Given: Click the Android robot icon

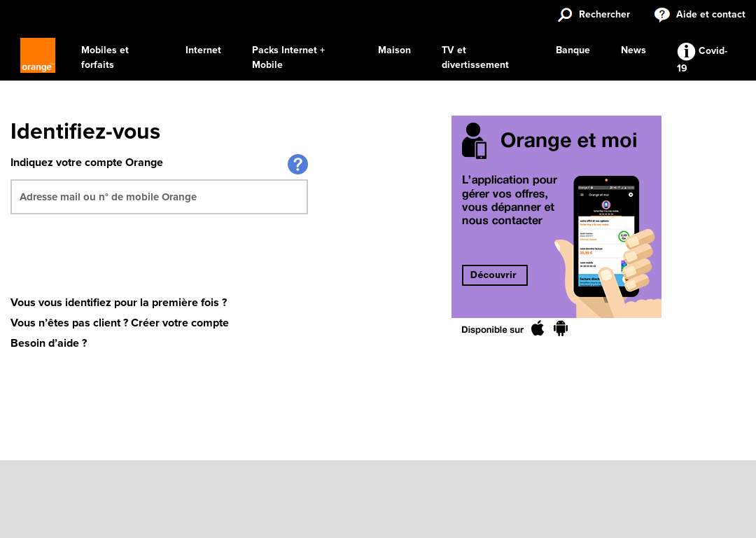Looking at the screenshot, I should click(561, 329).
